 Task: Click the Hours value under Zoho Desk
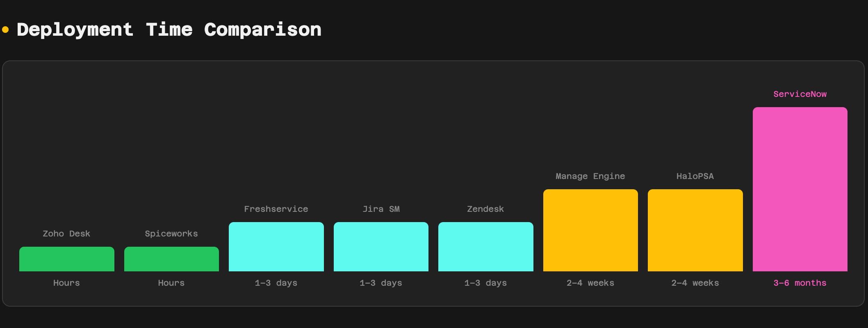coord(66,283)
